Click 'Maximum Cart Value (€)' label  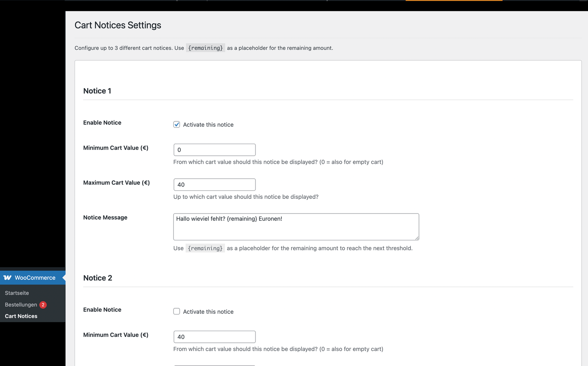pyautogui.click(x=116, y=183)
